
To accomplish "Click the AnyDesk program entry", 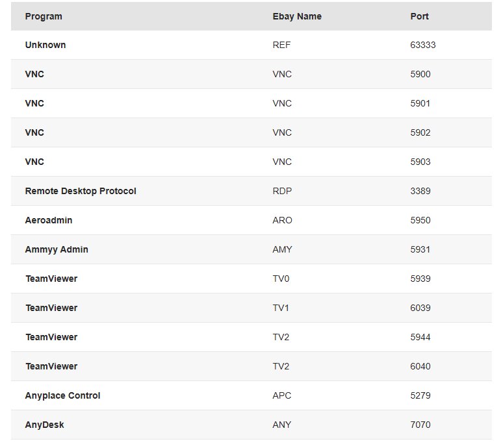I will tap(45, 425).
